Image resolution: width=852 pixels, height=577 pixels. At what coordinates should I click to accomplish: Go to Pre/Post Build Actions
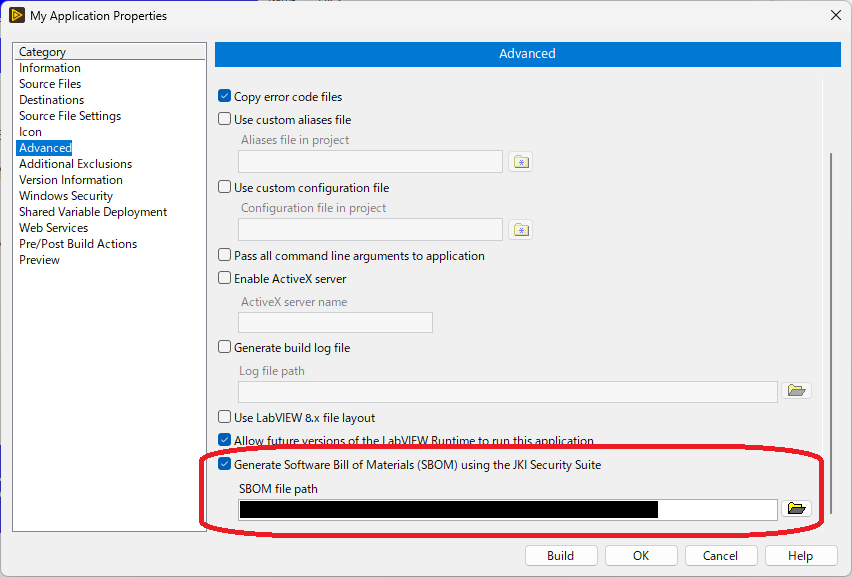(78, 244)
